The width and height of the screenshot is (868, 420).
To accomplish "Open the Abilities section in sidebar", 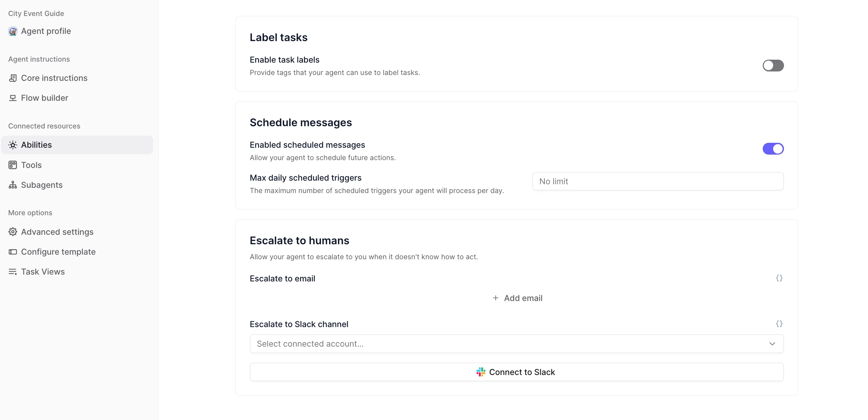I will pos(36,145).
